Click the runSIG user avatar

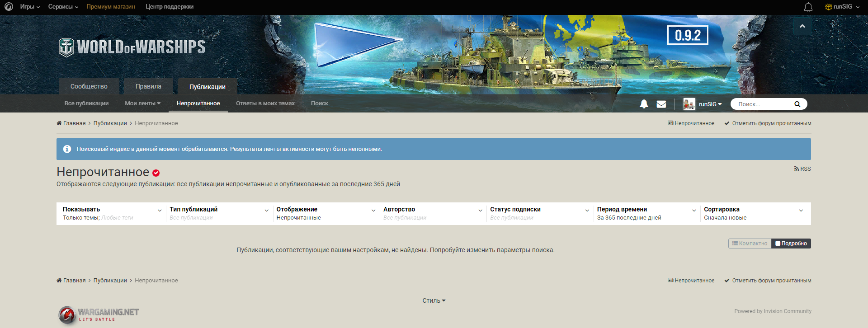(x=689, y=104)
